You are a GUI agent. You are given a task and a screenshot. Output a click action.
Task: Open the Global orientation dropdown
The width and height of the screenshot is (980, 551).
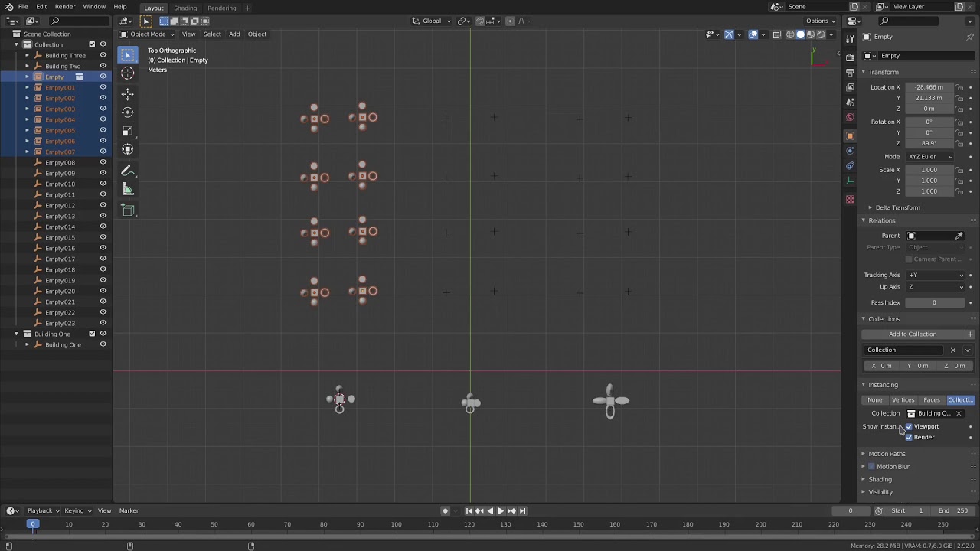[433, 21]
